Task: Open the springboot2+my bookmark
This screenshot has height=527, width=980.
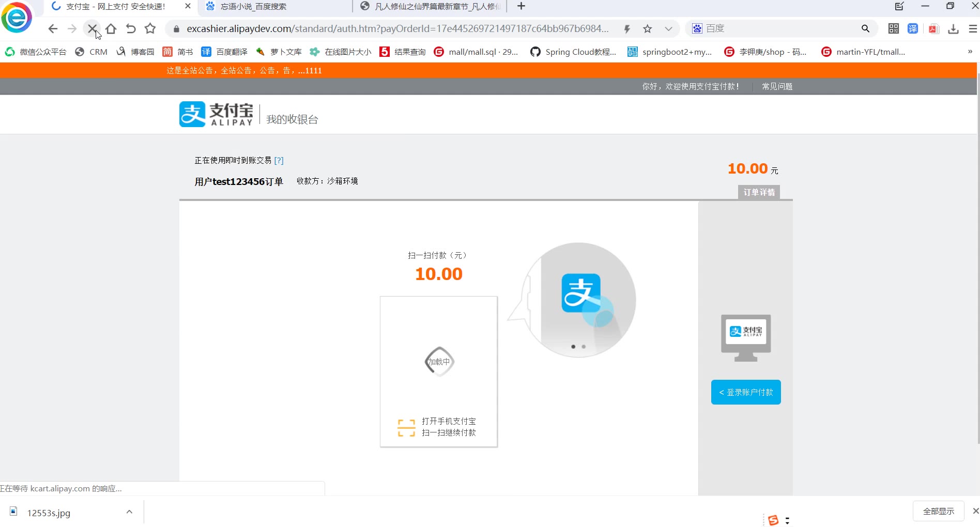Action: (x=669, y=52)
